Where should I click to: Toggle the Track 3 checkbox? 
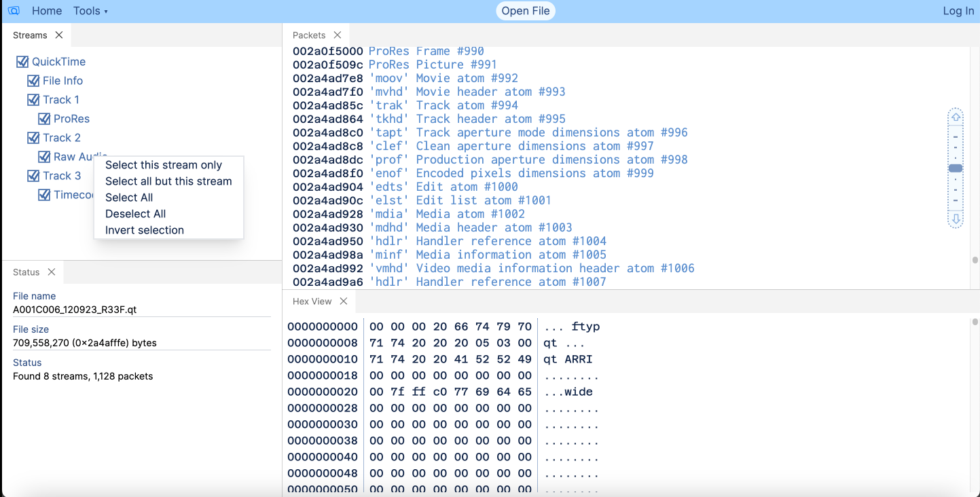34,175
